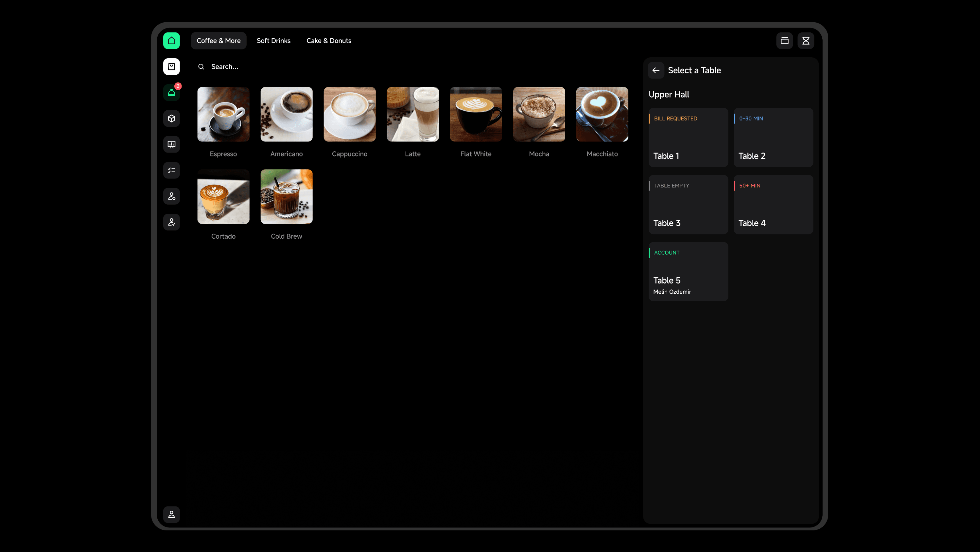Choose the empty Table 3

click(x=688, y=204)
